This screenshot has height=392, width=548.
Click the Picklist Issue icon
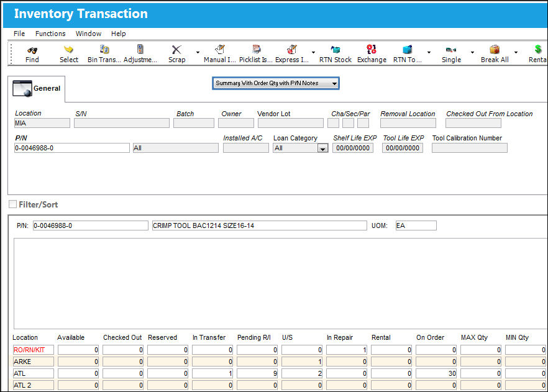click(x=256, y=50)
